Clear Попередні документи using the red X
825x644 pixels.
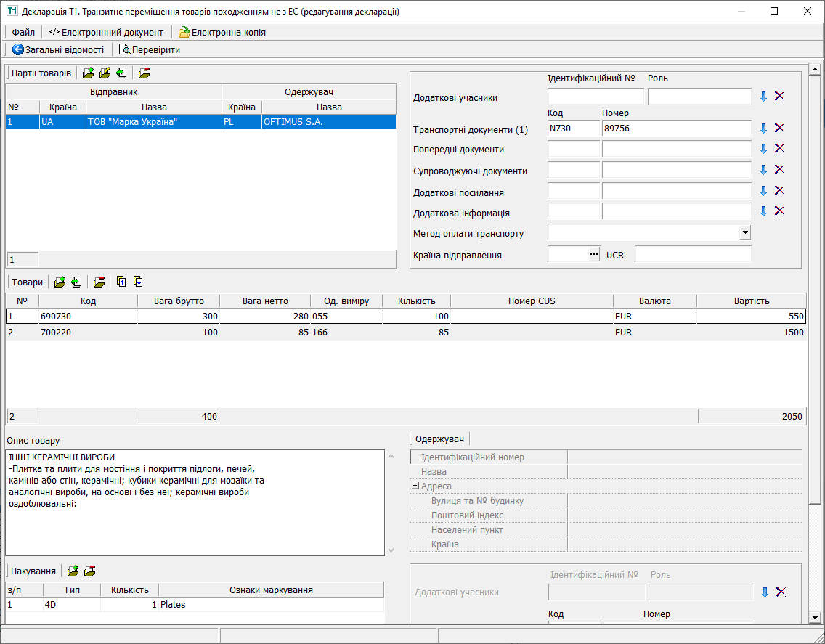(780, 148)
